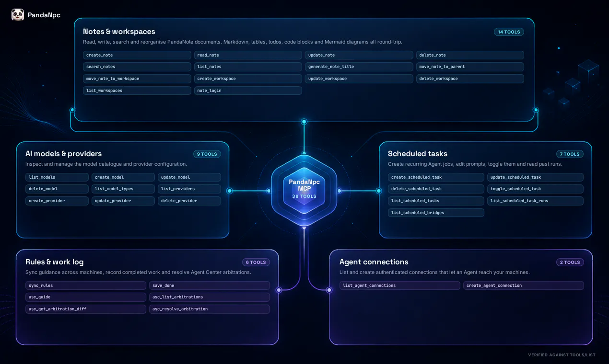Click the 14 TOOLS badge

click(509, 32)
